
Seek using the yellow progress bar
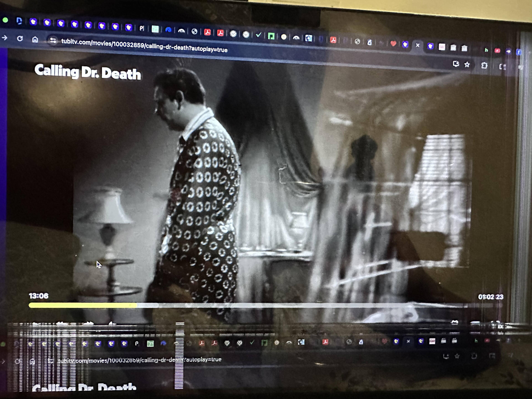(83, 305)
